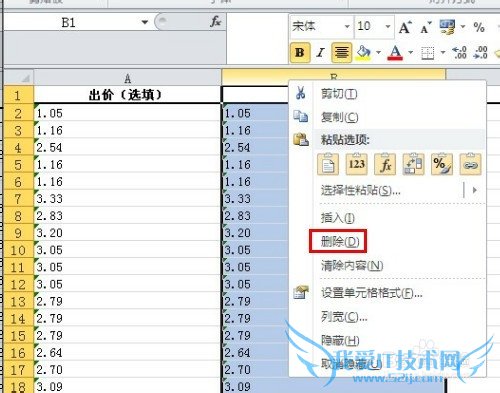Click cell B2 with value 1.05
The image size is (500, 393).
255,113
